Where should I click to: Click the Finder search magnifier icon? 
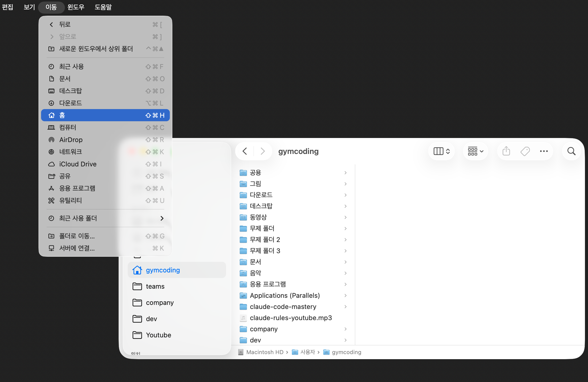tap(571, 151)
